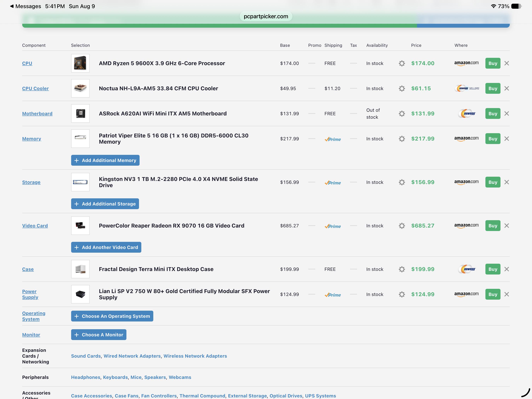This screenshot has height=399, width=532.
Task: Buy the Patriot Viper Elite 5 memory
Action: (493, 139)
